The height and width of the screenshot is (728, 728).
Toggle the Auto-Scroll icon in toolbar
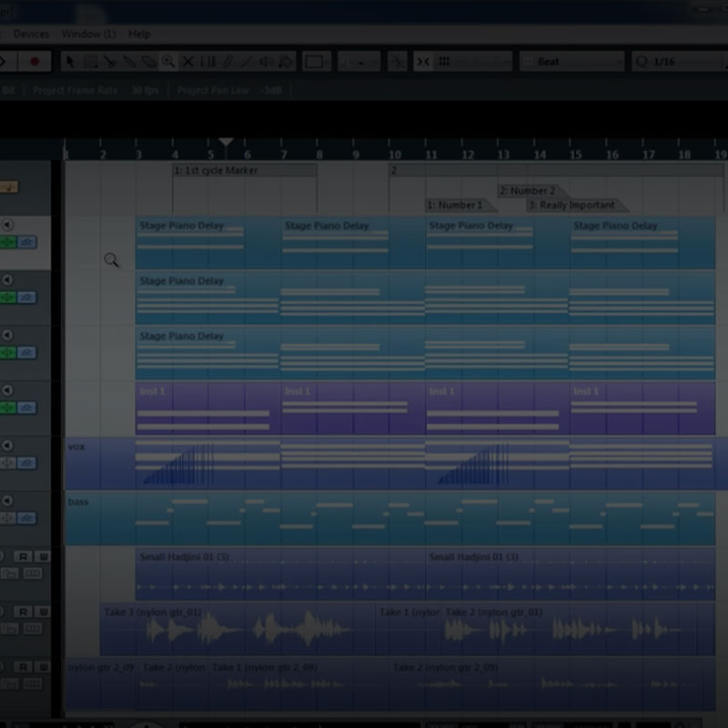397,61
